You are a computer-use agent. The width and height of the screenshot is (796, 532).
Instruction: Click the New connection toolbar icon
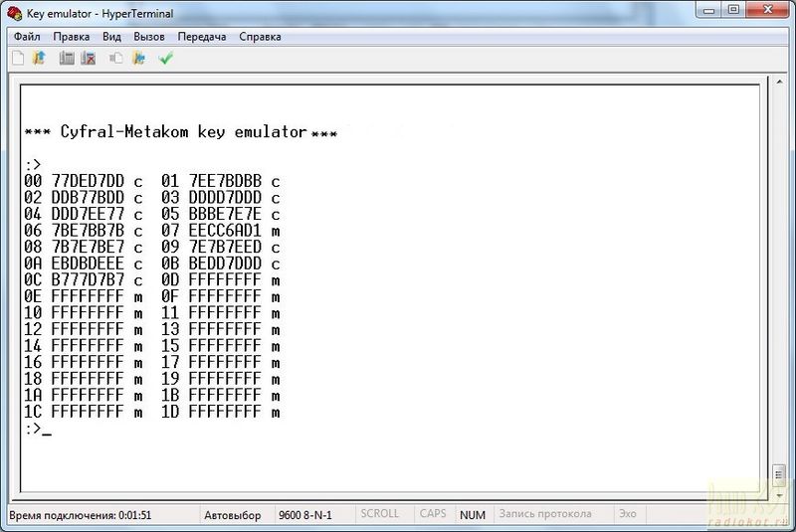18,59
